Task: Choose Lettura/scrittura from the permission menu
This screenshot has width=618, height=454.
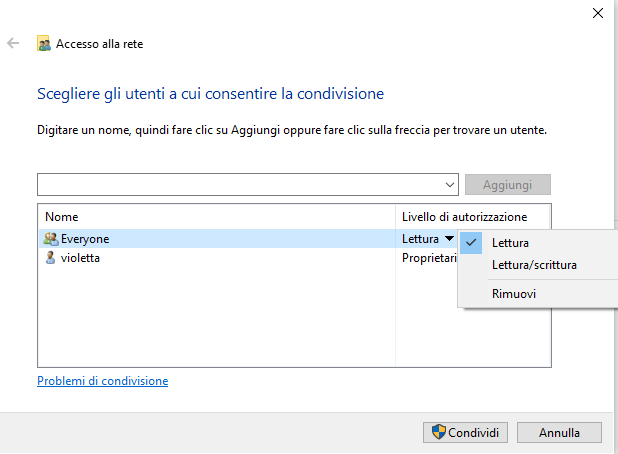Action: coord(534,265)
